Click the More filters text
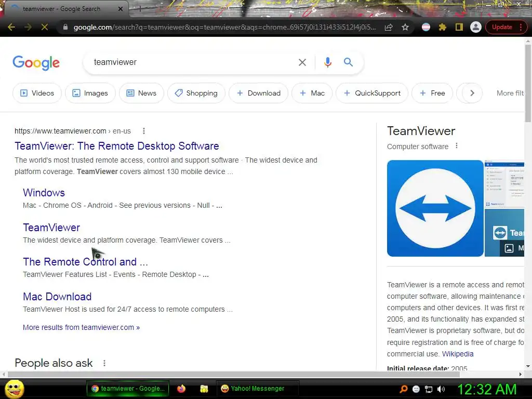 510,93
